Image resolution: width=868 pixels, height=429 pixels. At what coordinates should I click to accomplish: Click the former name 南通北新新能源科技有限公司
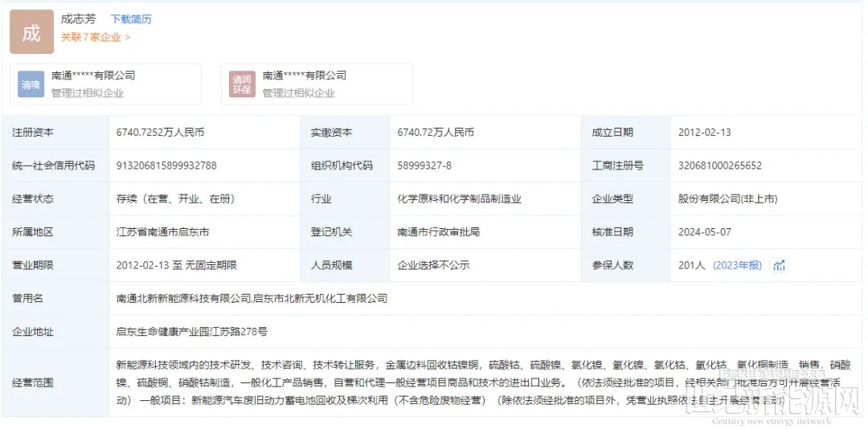184,298
